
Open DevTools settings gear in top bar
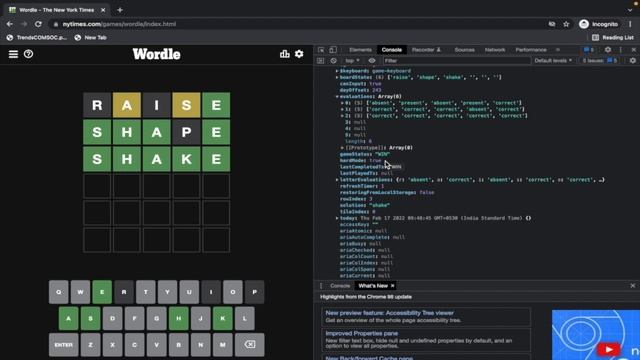pyautogui.click(x=608, y=50)
